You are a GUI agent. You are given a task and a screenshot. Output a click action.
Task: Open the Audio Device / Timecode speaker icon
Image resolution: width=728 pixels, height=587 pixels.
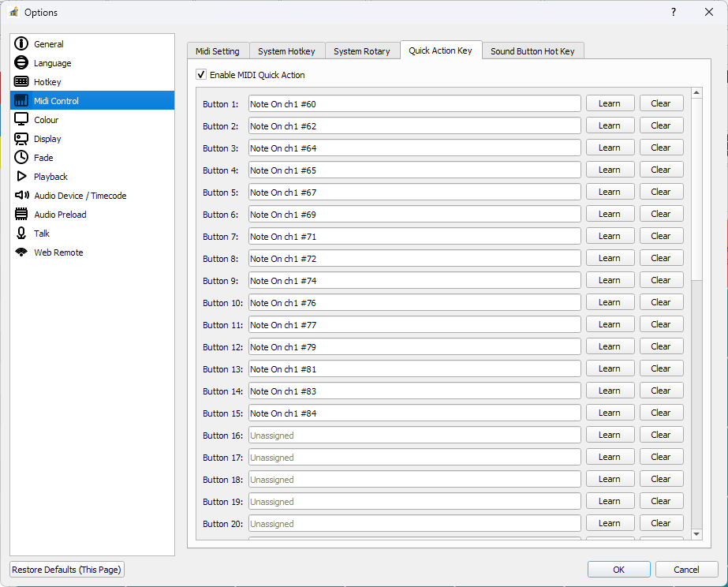coord(21,196)
